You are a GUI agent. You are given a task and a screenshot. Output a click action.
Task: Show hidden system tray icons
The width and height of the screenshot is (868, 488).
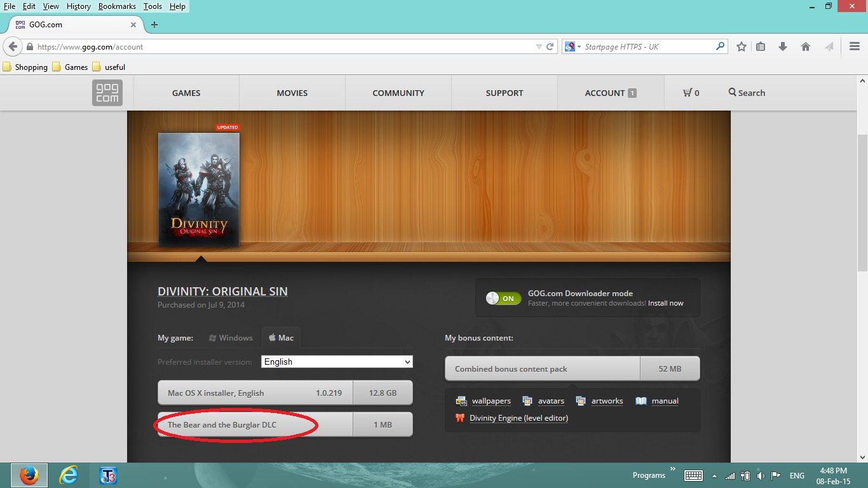(714, 475)
